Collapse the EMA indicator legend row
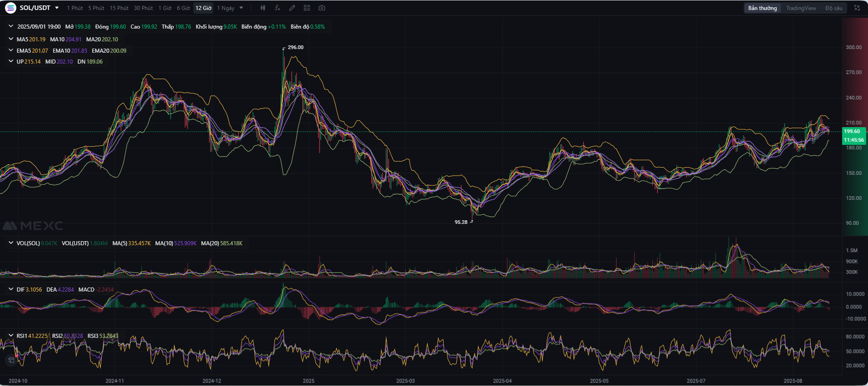Screen dimensions: 868x386 pyautogui.click(x=11, y=50)
